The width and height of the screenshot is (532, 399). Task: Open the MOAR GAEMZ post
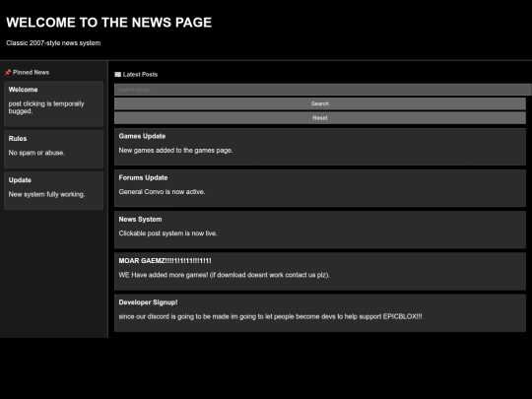click(320, 272)
